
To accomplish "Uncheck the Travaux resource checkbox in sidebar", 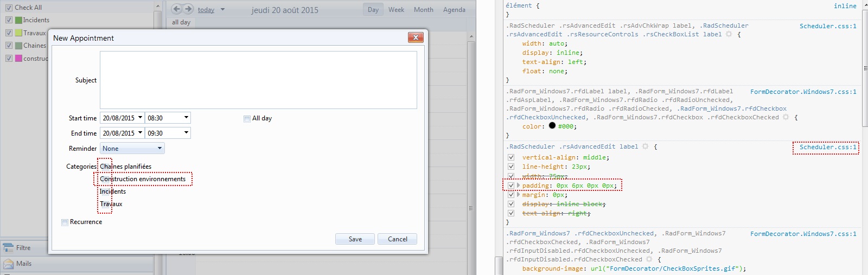I will pyautogui.click(x=9, y=33).
